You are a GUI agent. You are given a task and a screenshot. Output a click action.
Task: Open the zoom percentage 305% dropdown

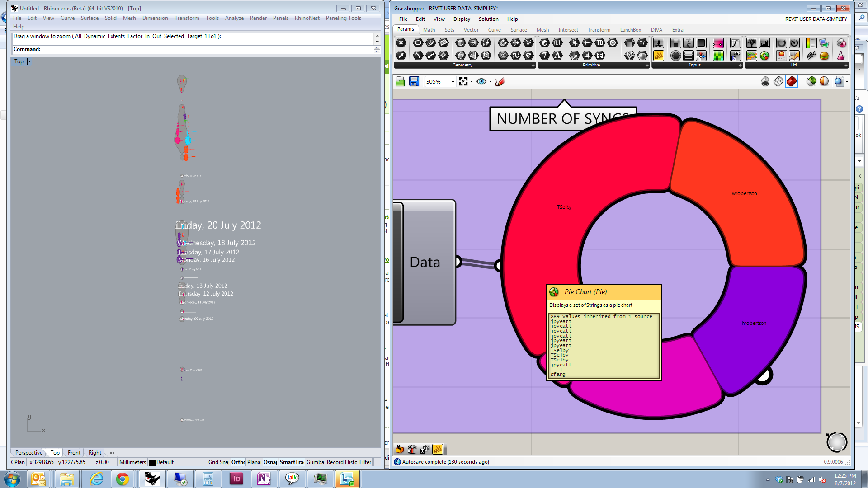point(453,82)
